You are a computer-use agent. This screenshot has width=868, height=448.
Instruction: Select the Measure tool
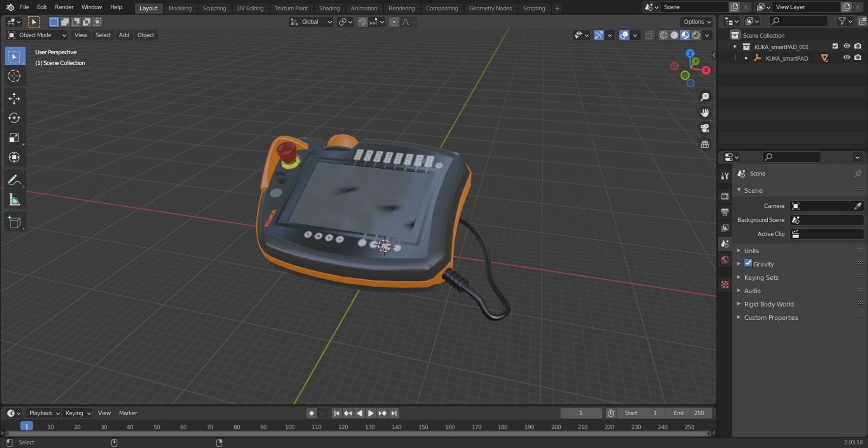coord(14,199)
